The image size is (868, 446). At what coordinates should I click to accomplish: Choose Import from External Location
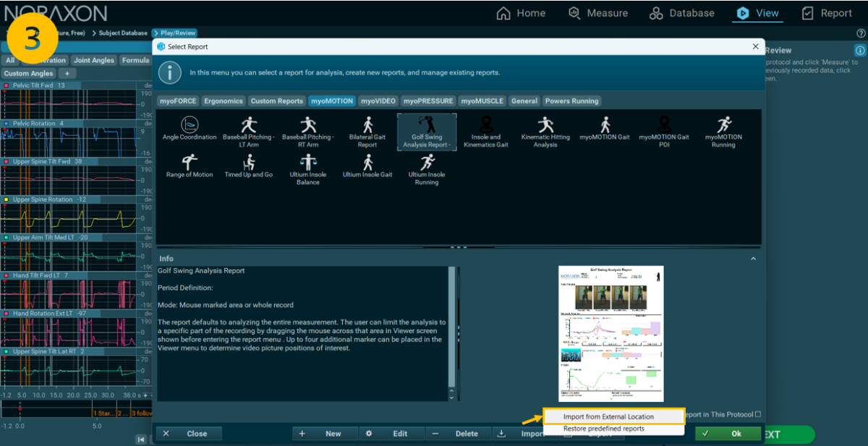point(613,416)
